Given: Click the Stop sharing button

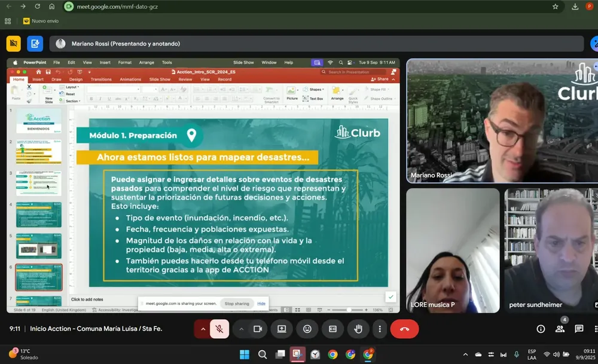Looking at the screenshot, I should click(x=237, y=304).
